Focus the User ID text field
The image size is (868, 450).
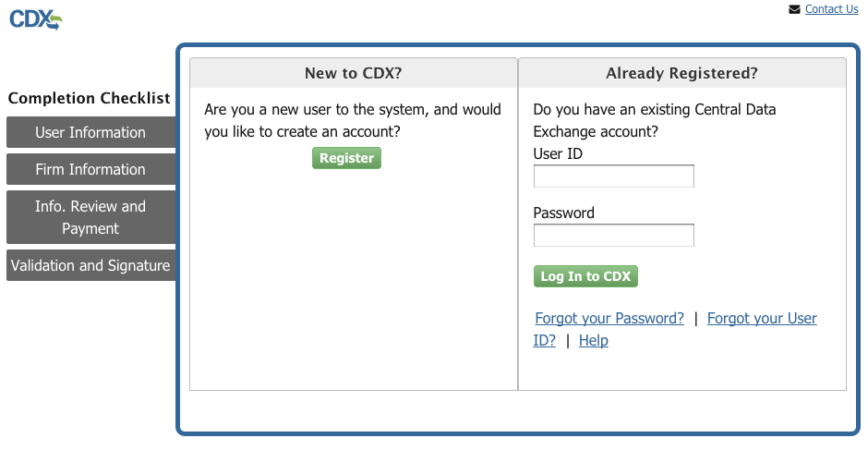613,176
